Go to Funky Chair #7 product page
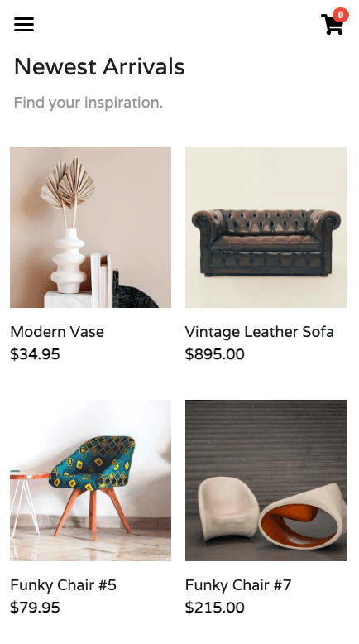The image size is (359, 644). pyautogui.click(x=238, y=585)
